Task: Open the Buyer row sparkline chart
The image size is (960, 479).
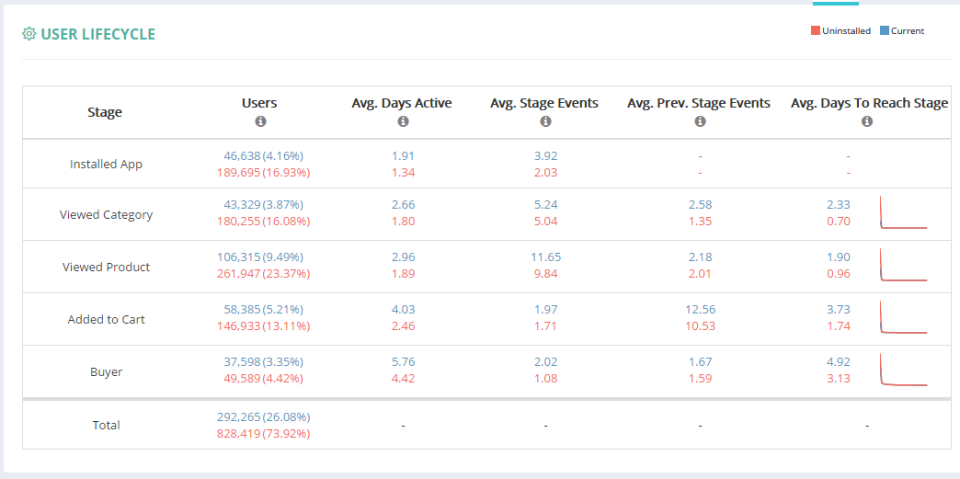Action: 904,370
